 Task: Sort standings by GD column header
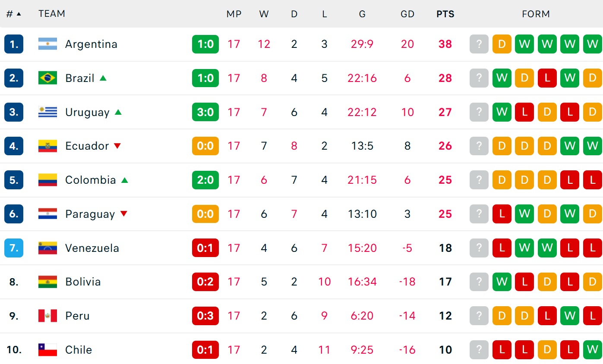point(407,14)
